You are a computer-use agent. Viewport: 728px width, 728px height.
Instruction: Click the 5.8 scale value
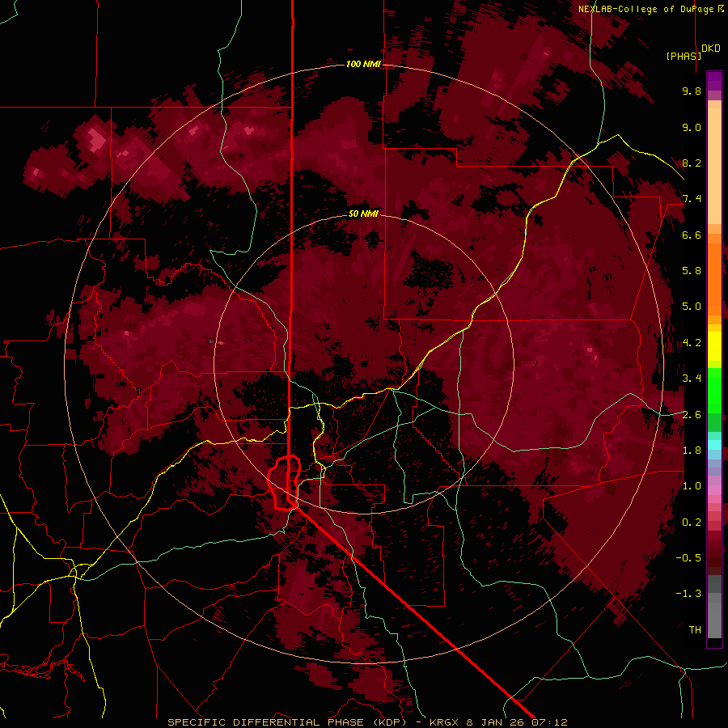pos(692,271)
